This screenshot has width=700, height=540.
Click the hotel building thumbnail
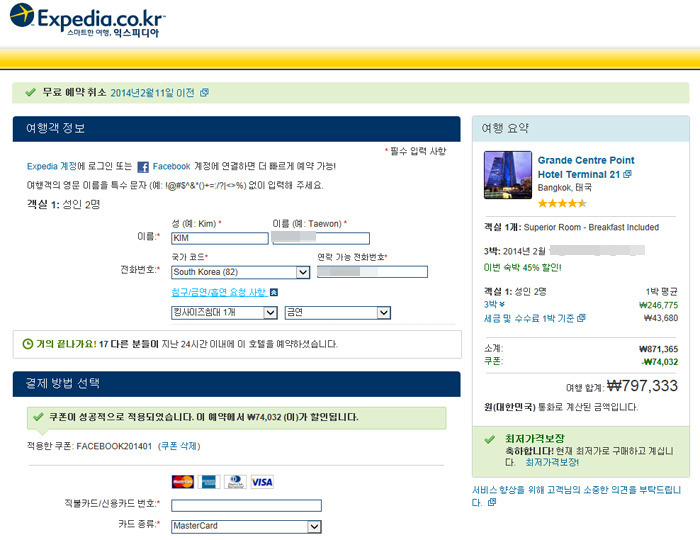[508, 175]
